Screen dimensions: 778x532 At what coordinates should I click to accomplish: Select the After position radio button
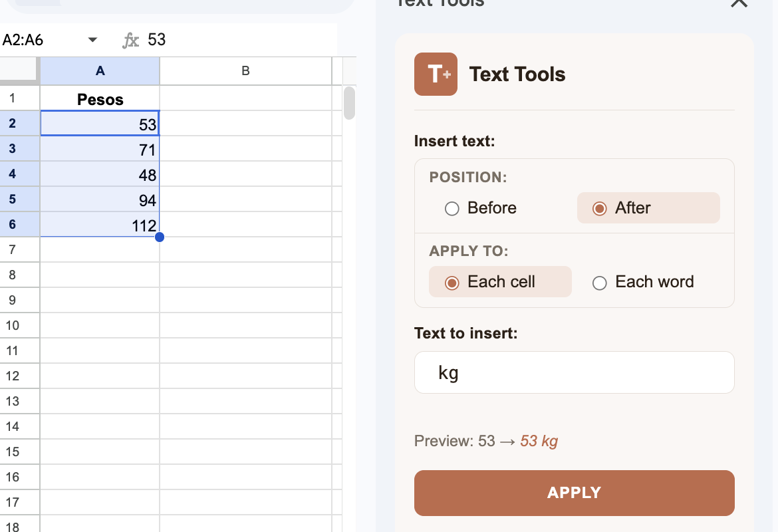(x=600, y=208)
